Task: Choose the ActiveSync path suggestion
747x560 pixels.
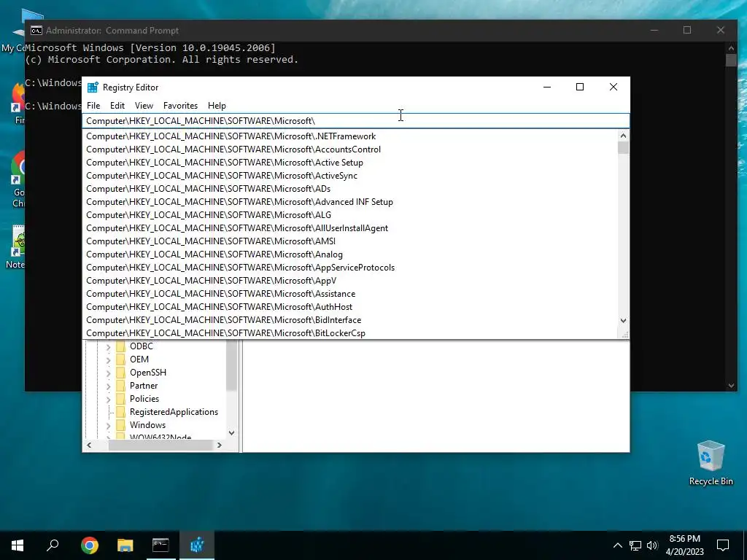Action: click(x=350, y=176)
